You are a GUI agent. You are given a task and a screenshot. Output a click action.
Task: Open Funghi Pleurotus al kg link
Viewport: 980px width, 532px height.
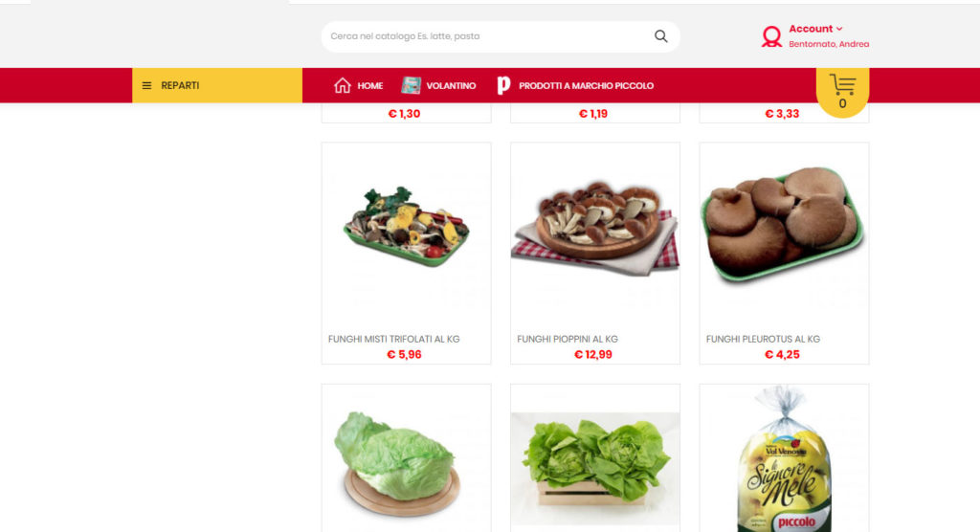pyautogui.click(x=763, y=339)
